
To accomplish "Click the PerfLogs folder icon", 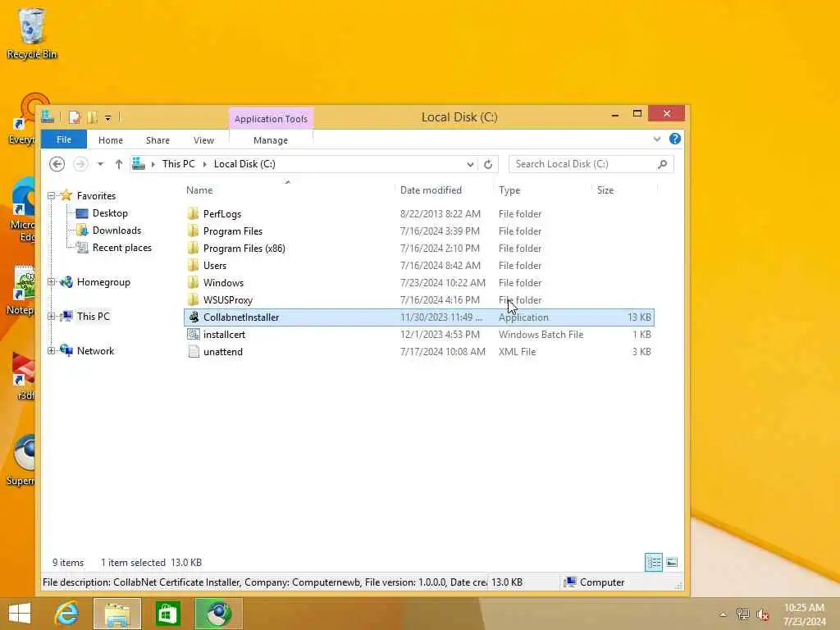I will tap(194, 213).
